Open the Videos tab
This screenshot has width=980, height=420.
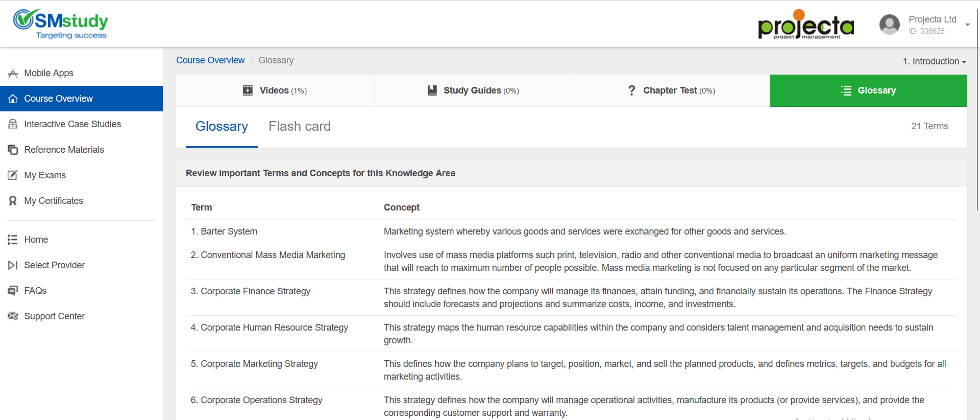[275, 90]
